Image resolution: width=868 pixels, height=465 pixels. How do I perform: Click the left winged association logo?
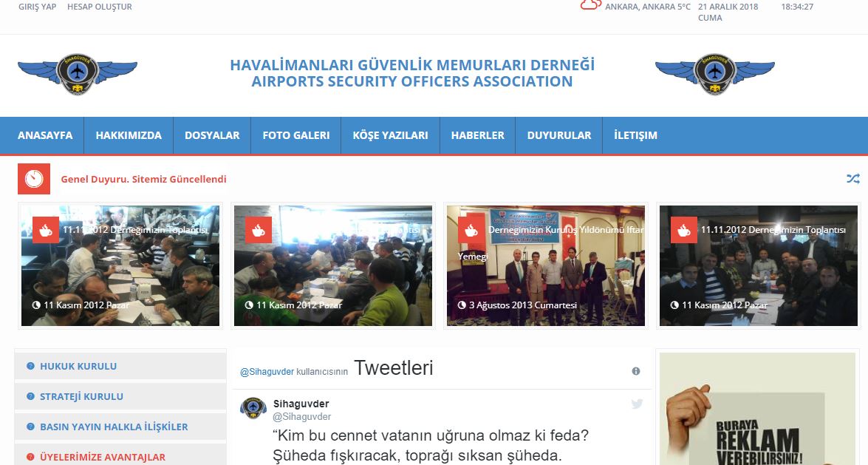[78, 74]
